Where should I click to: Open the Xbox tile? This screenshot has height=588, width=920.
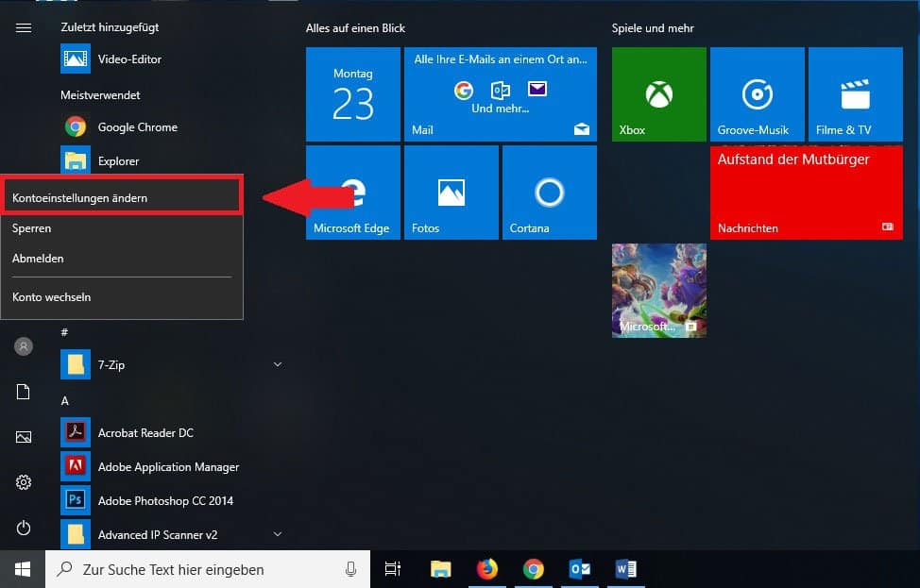[658, 94]
